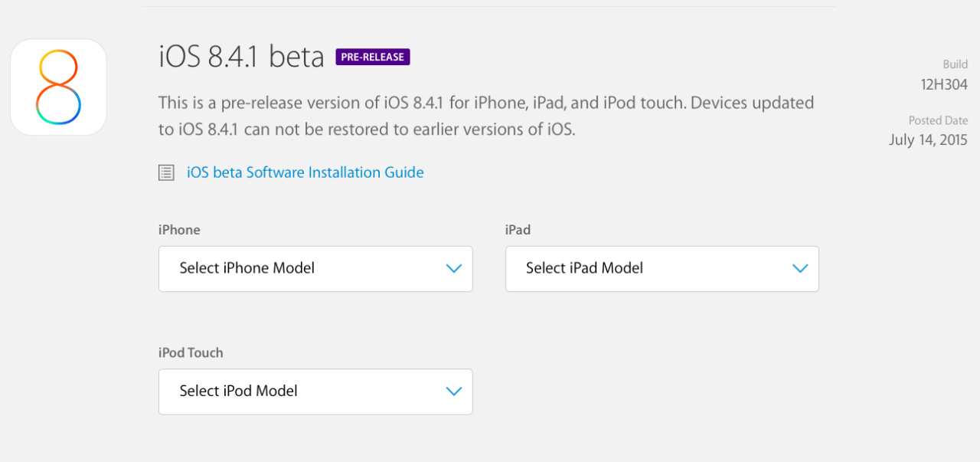Click the document icon beside Installation Guide
The image size is (980, 462).
coord(166,173)
